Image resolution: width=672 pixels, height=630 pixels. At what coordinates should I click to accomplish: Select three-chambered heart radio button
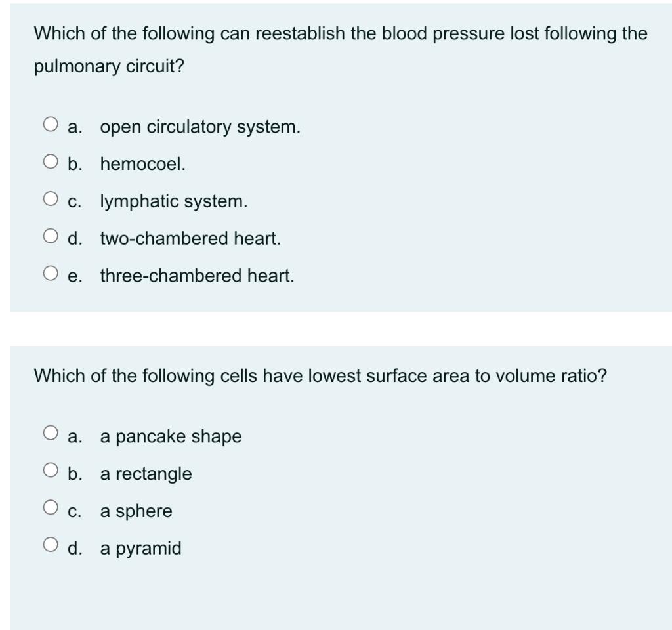tap(50, 275)
